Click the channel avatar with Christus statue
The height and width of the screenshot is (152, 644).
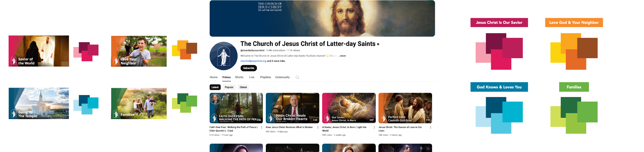point(224,56)
